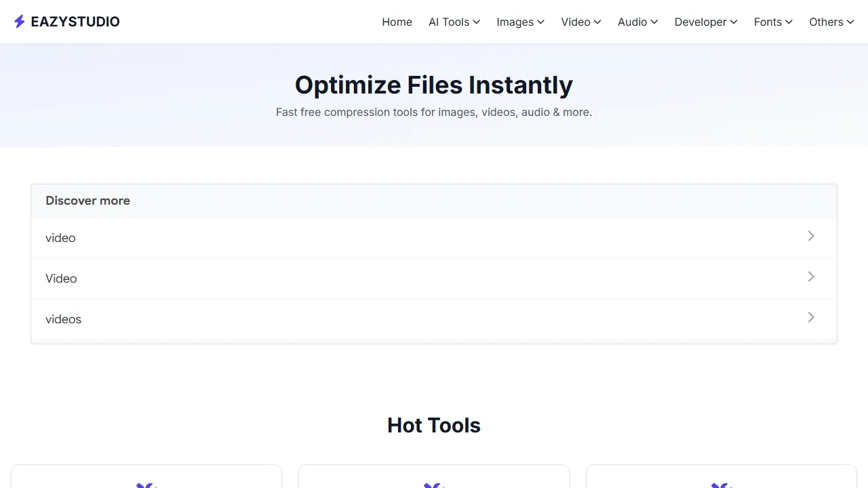Click the EazyStudio lightning bolt logo icon
Screen dimensions: 868x488
point(20,21)
